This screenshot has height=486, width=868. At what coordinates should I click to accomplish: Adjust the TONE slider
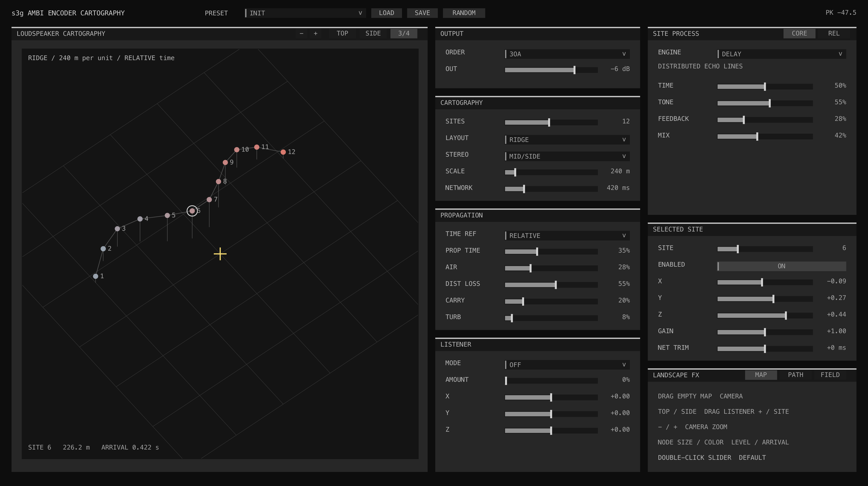coord(765,103)
